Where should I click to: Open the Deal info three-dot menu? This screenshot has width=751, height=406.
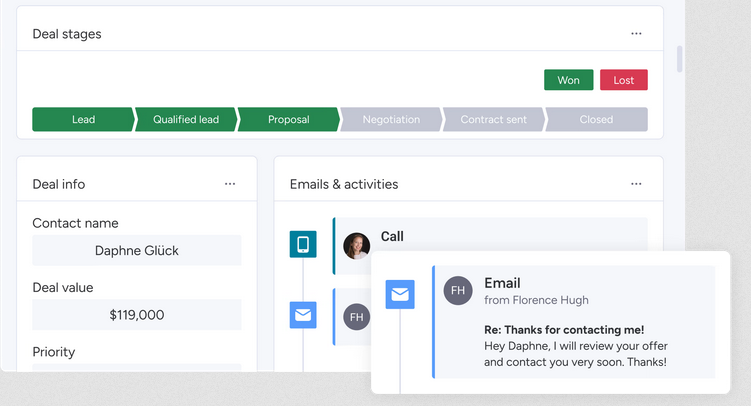click(230, 184)
